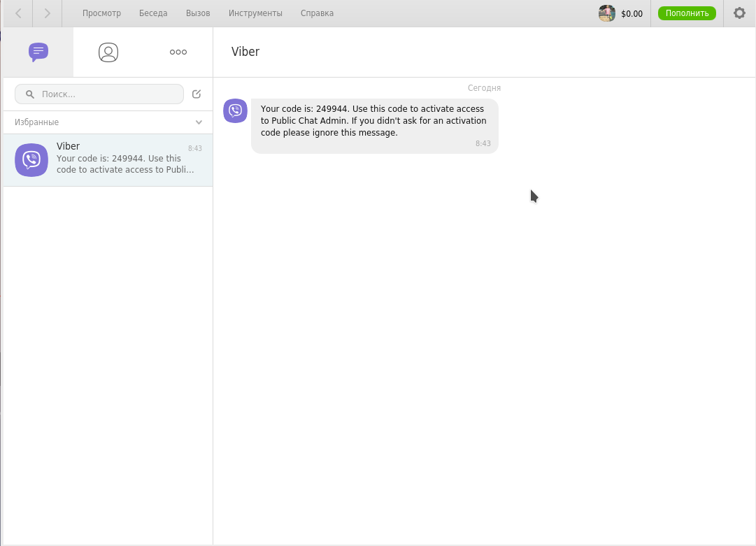756x546 pixels.
Task: Select the Viber conversation in the list
Action: pyautogui.click(x=108, y=160)
